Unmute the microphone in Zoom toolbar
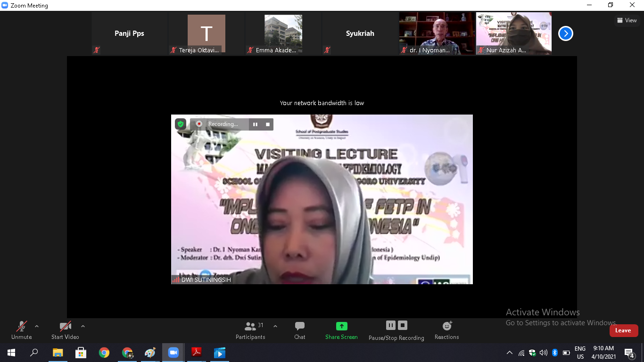 22,330
